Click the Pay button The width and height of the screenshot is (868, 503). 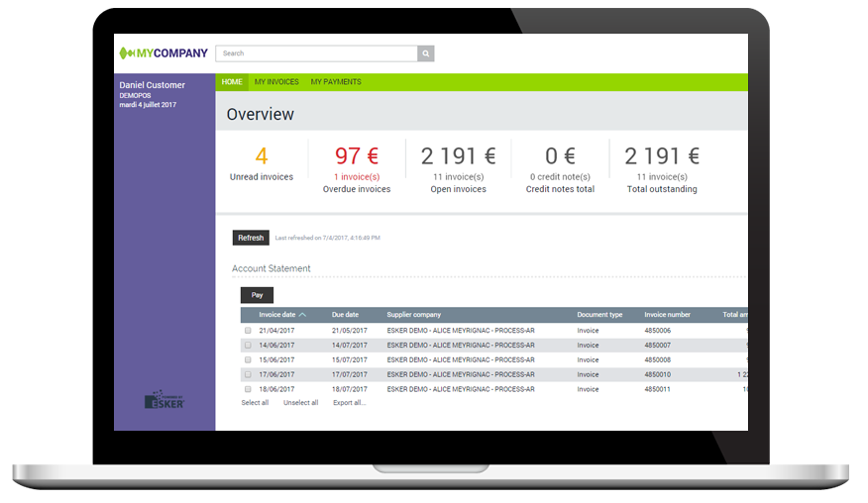(257, 295)
